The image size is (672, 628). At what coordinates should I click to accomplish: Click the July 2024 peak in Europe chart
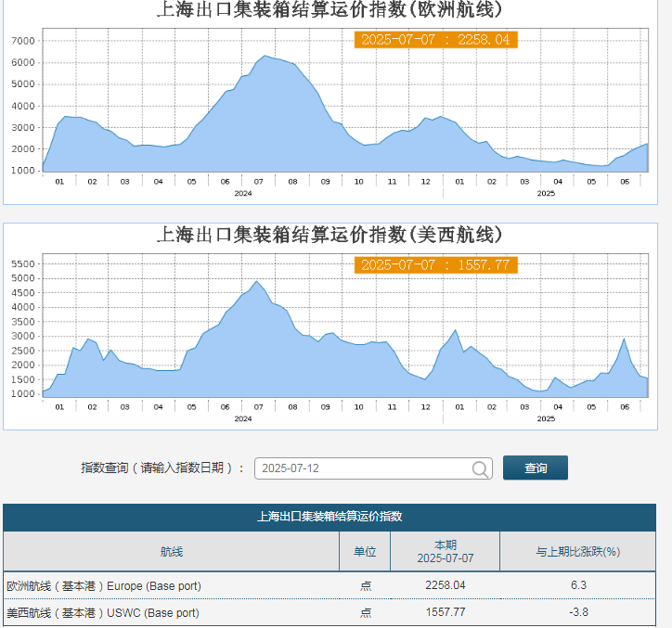[x=265, y=56]
